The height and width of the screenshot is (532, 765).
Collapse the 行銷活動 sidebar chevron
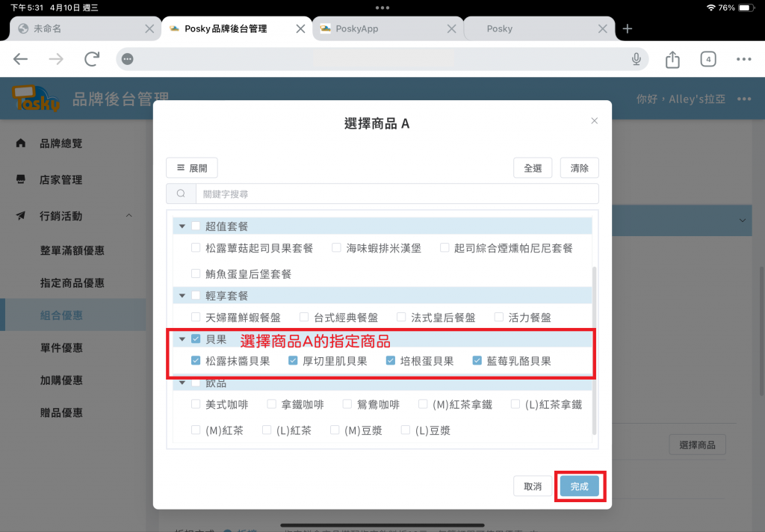(x=128, y=215)
